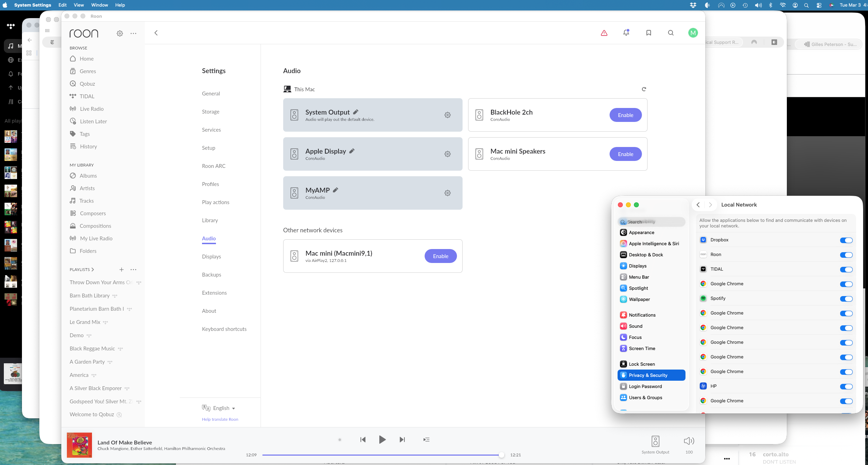The image size is (868, 465).
Task: Click the warning alert triangle icon
Action: pos(604,33)
